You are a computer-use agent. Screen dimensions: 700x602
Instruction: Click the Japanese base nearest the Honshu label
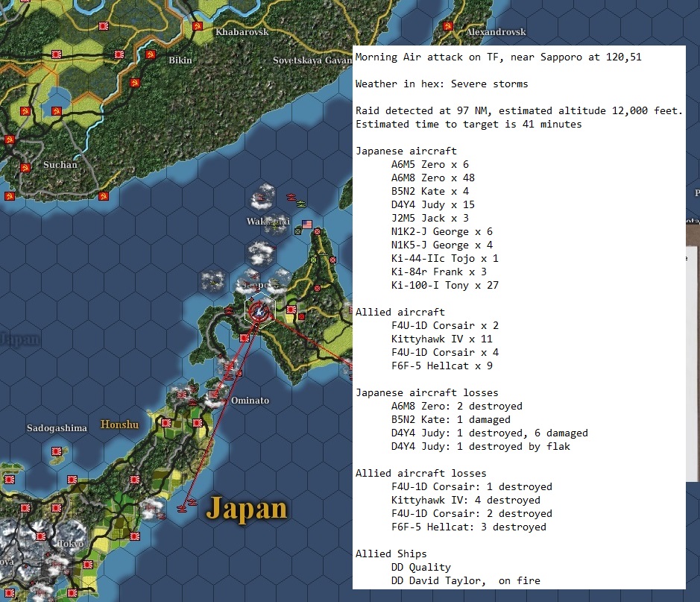[166, 422]
